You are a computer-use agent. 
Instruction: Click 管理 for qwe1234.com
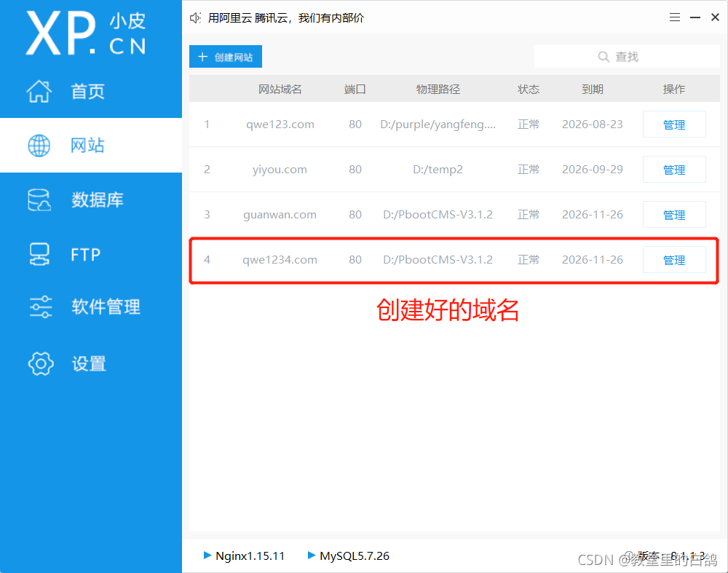[x=674, y=260]
